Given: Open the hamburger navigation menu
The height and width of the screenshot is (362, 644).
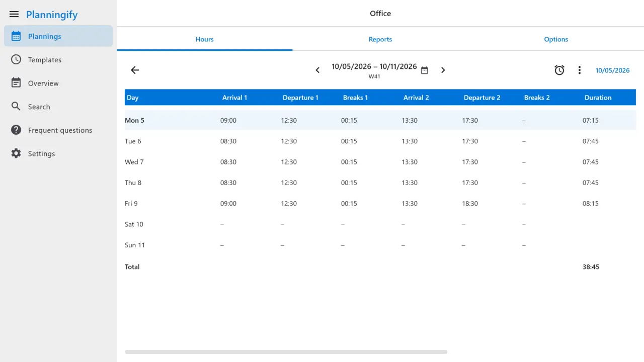Looking at the screenshot, I should (14, 15).
